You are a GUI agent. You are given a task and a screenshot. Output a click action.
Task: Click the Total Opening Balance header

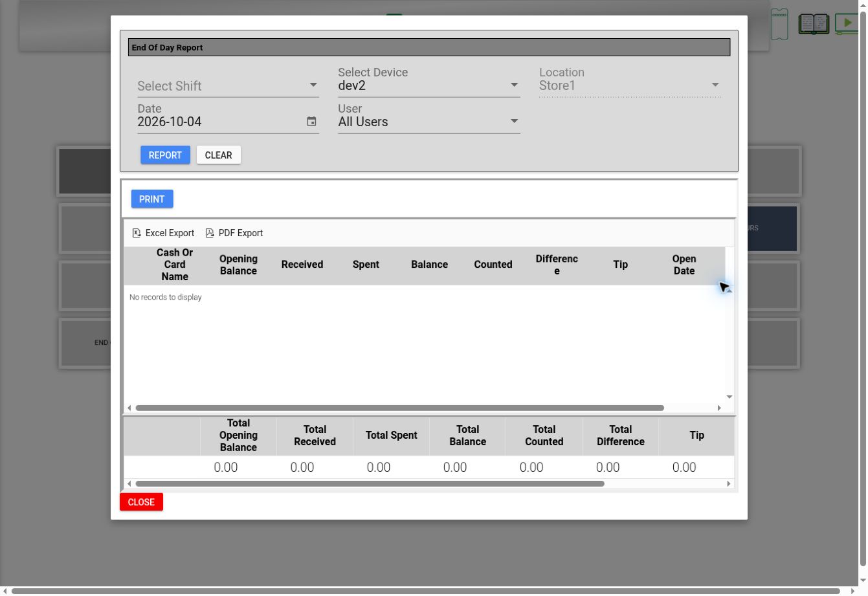tap(238, 436)
